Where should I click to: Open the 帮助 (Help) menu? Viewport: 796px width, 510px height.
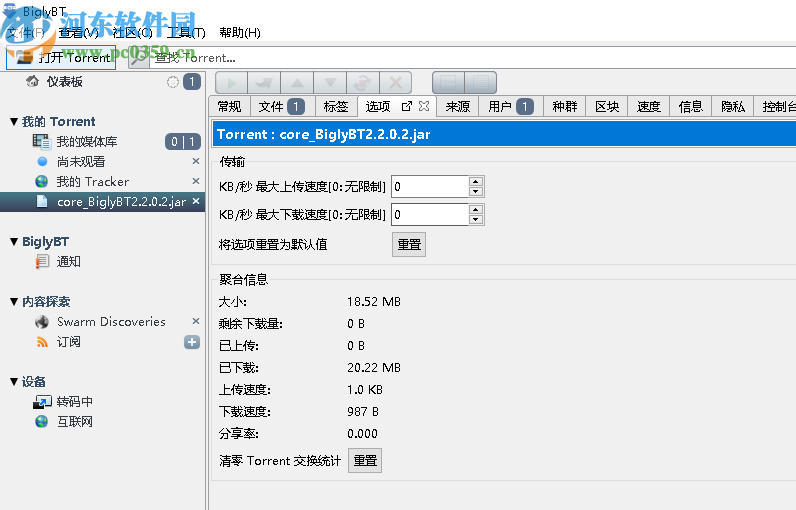[x=240, y=33]
